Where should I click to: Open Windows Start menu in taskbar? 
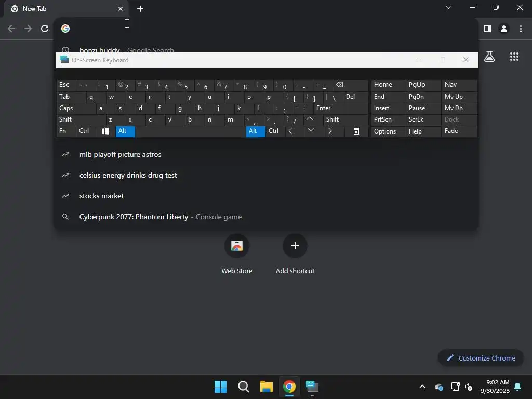coord(220,387)
